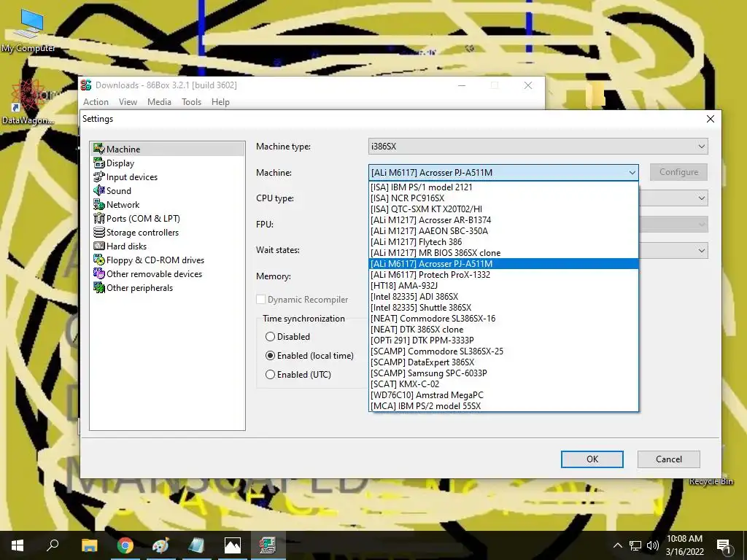Choose [ISA] QTC-SXM KT X20T02/HI
Screen dimensions: 747x560
pyautogui.click(x=503, y=209)
